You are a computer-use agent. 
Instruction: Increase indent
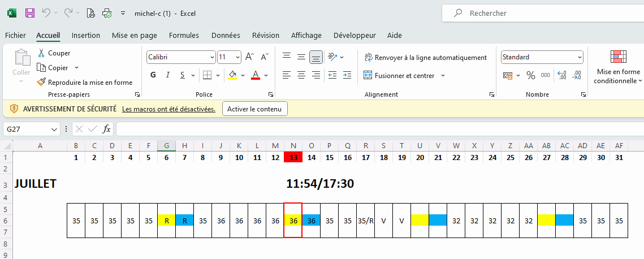tap(347, 75)
